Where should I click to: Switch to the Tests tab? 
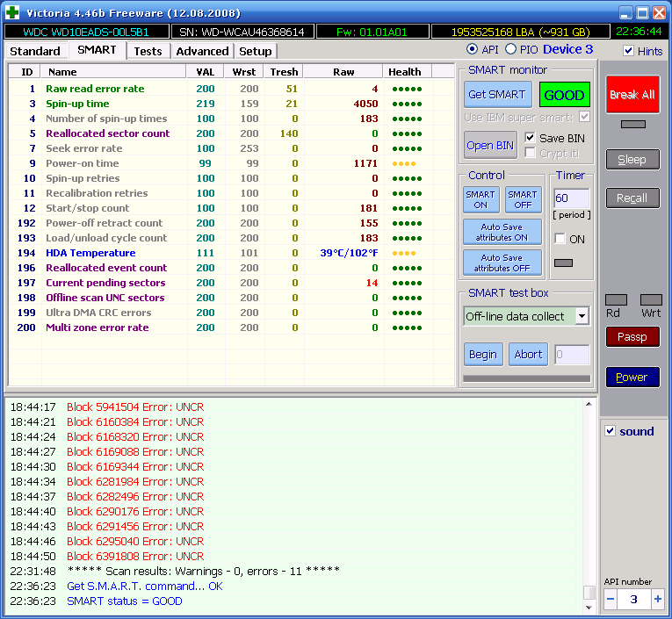[148, 51]
